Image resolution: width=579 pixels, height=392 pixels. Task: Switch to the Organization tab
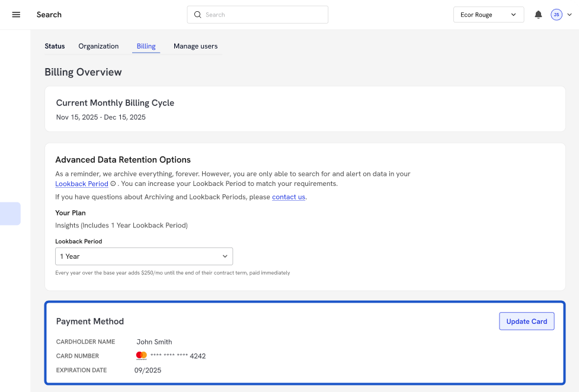[98, 46]
